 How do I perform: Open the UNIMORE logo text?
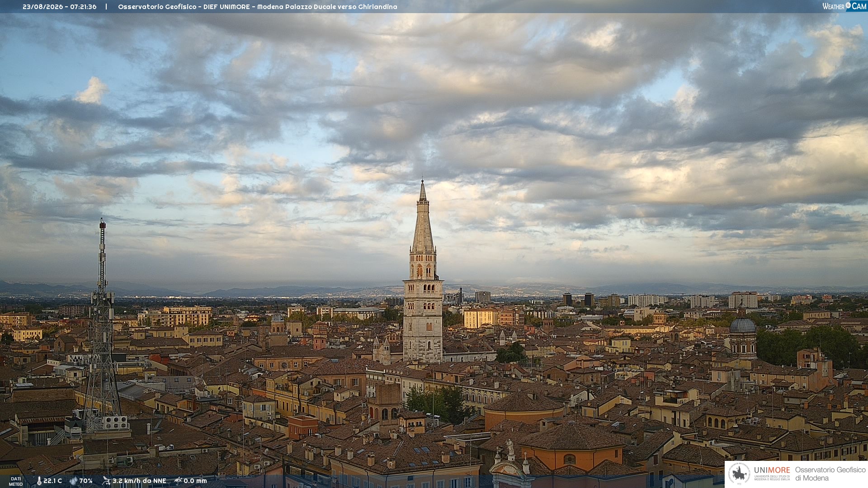772,470
